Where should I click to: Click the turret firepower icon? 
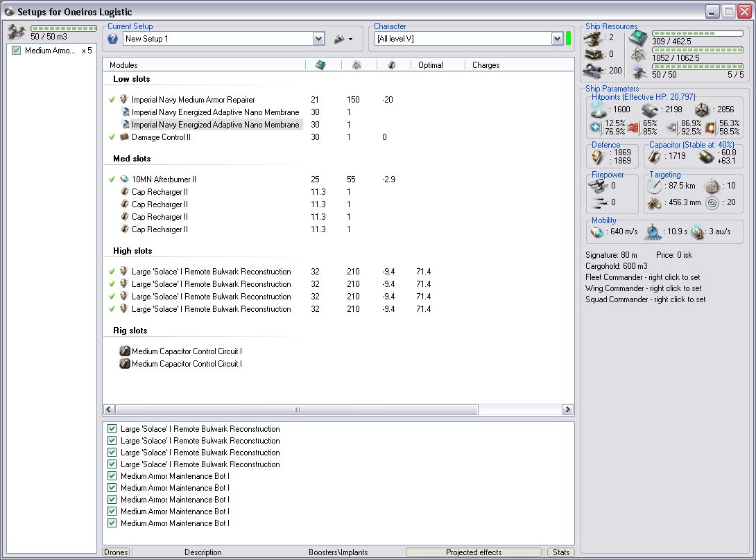point(598,186)
